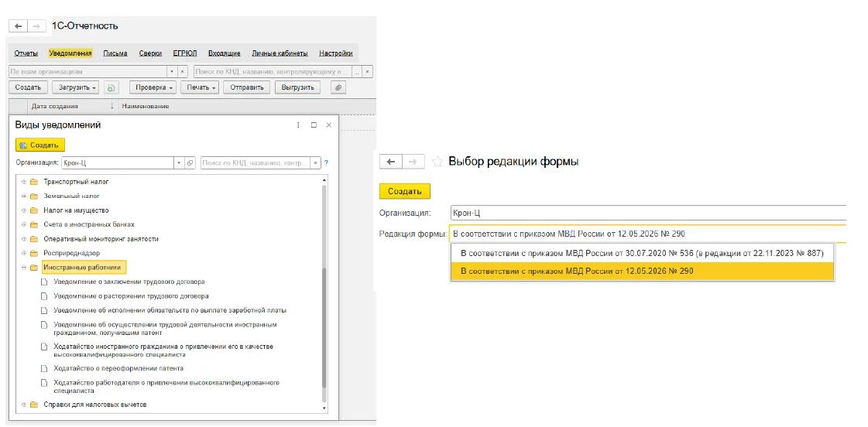This screenshot has width=868, height=427.
Task: Select Уведомление о расторжении трудового договора
Action: coord(131,296)
